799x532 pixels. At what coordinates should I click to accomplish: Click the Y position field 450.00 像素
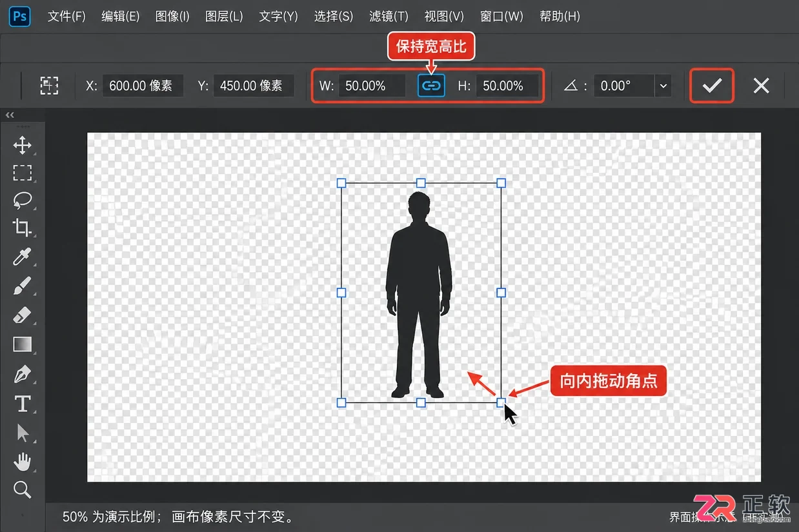[254, 86]
